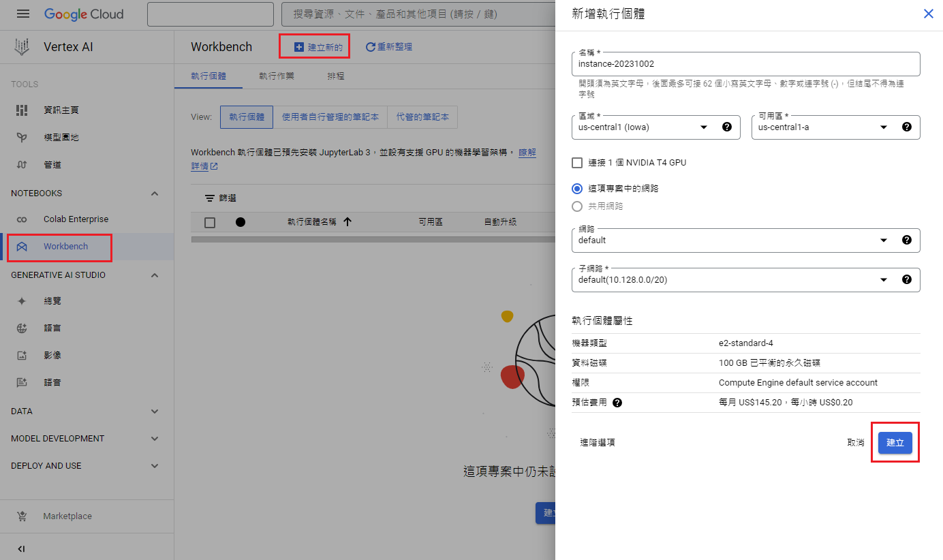Click the Marketplace cart icon
The image size is (943, 560).
coord(22,516)
